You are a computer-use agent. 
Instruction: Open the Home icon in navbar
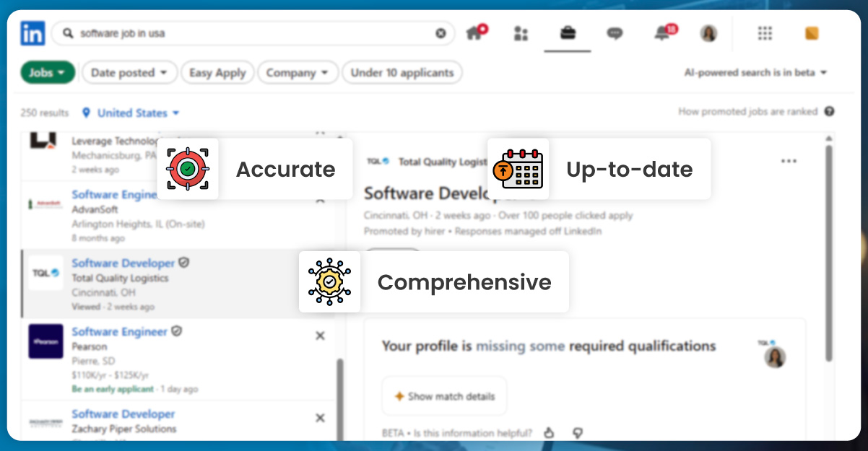pos(474,33)
